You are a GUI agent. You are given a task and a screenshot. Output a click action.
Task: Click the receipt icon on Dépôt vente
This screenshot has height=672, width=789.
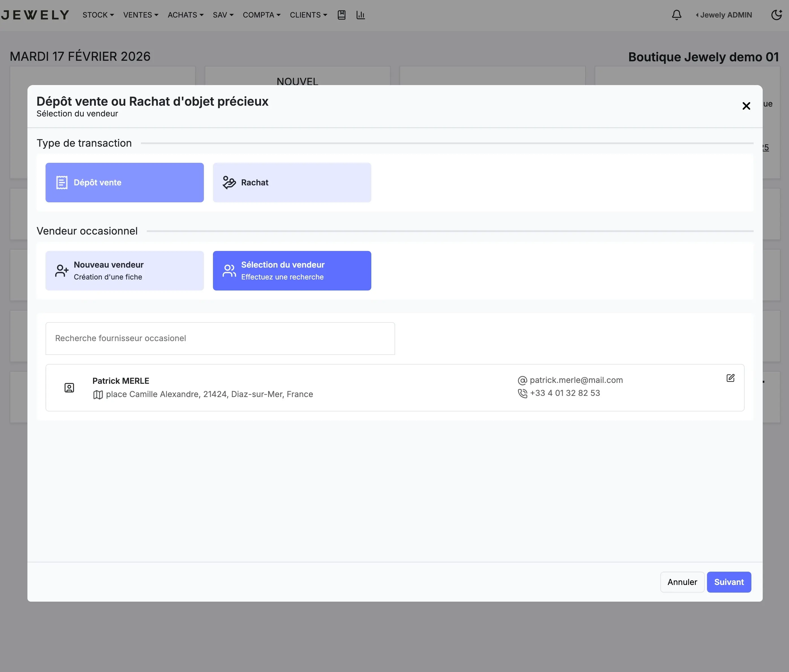[62, 183]
